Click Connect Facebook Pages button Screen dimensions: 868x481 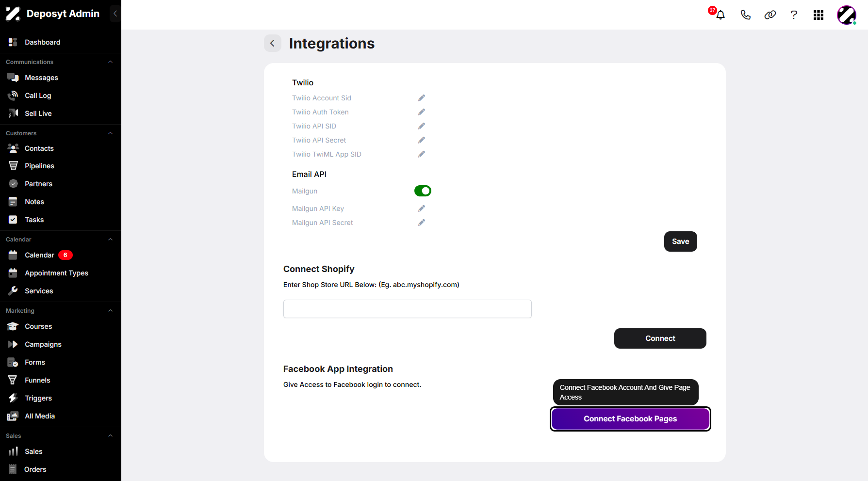630,419
